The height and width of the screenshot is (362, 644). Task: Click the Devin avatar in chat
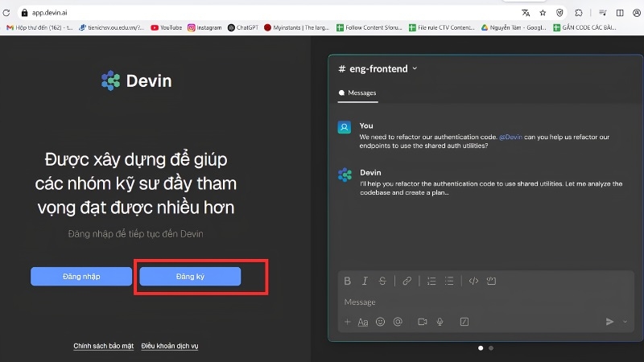345,175
